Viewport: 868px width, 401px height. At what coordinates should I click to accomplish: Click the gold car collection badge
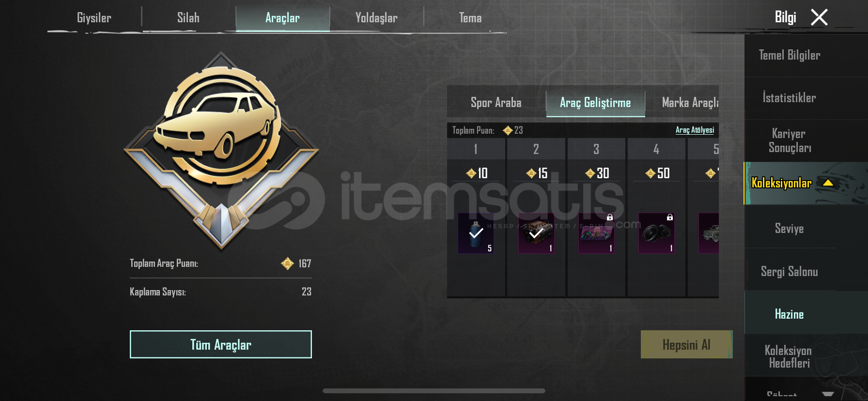coord(221,151)
